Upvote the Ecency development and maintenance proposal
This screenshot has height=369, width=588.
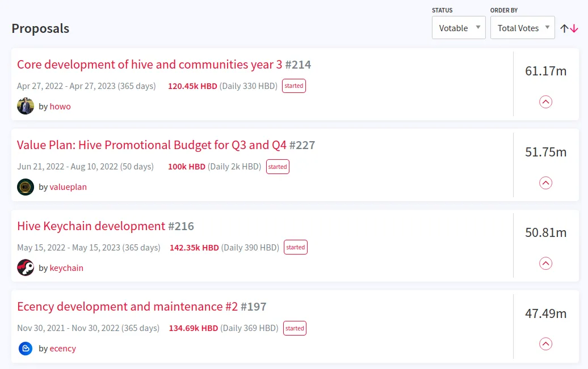pyautogui.click(x=545, y=344)
